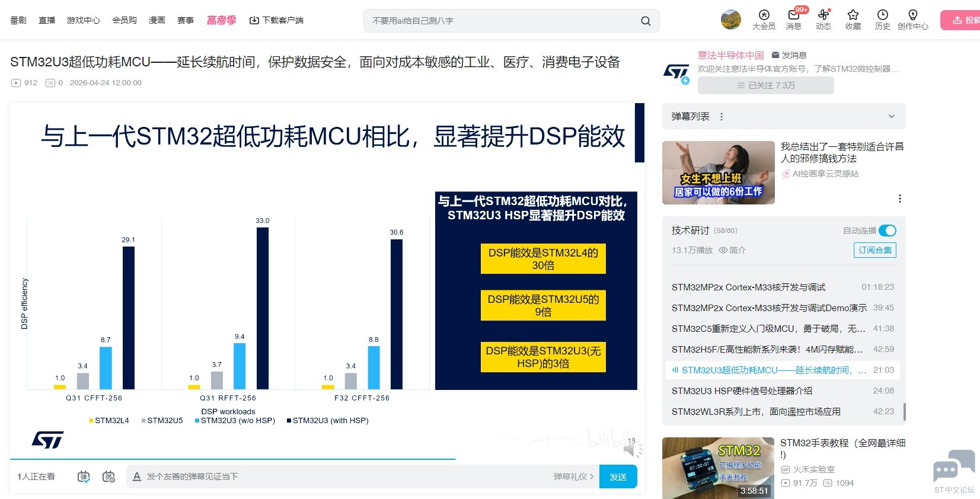Viewport: 980px width, 499px height.
Task: Open the 大会员 membership icon
Action: 764,15
